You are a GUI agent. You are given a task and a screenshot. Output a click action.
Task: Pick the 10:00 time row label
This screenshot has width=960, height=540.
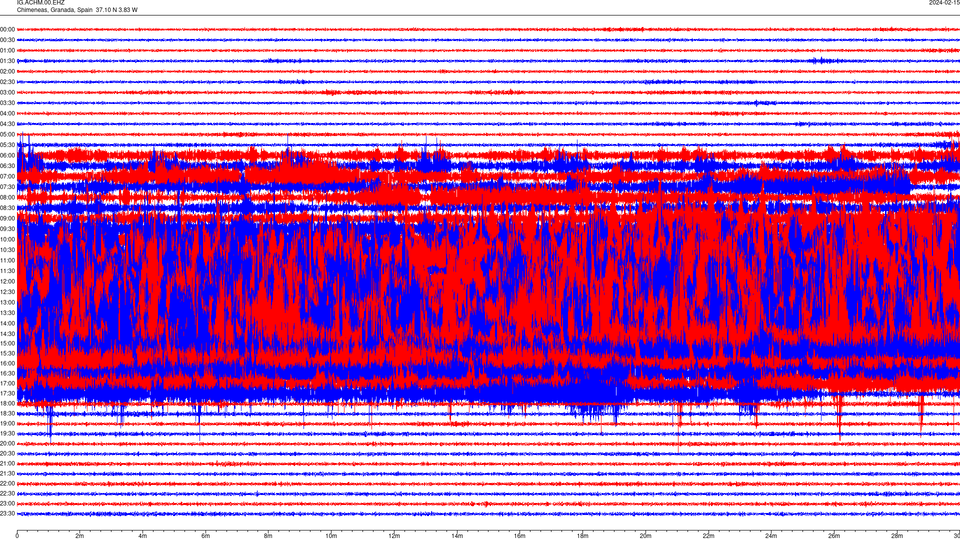point(7,239)
